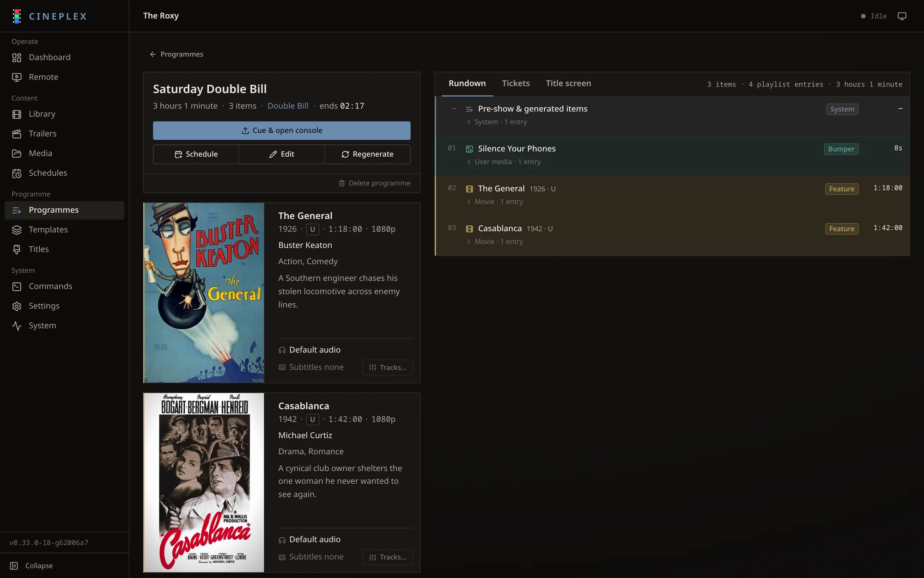This screenshot has height=578, width=924.
Task: Click the 1:18:00 duration in rundown
Action: [888, 188]
